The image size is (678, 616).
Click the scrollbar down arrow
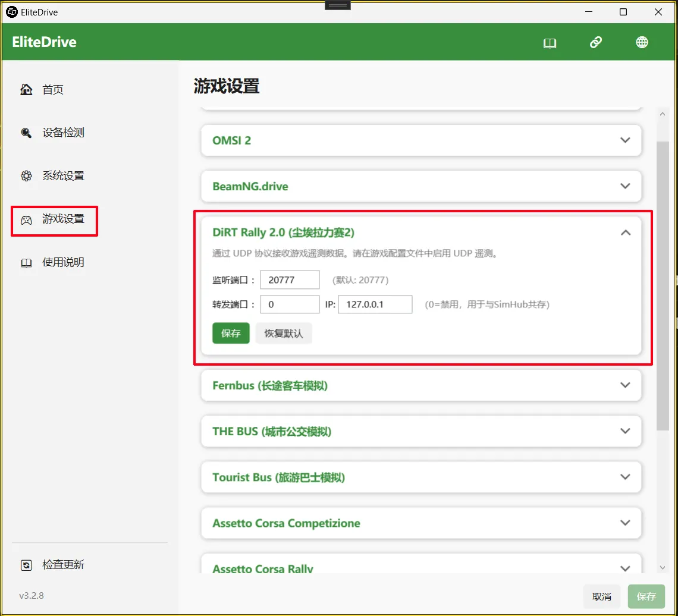tap(663, 568)
